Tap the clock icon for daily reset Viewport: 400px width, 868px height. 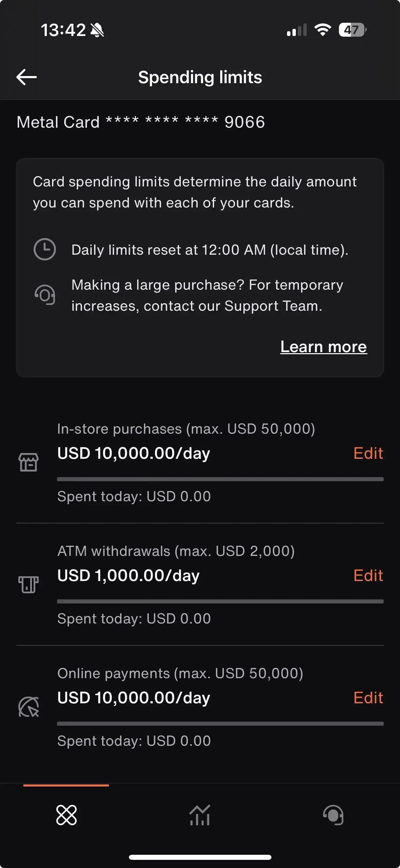pos(44,250)
